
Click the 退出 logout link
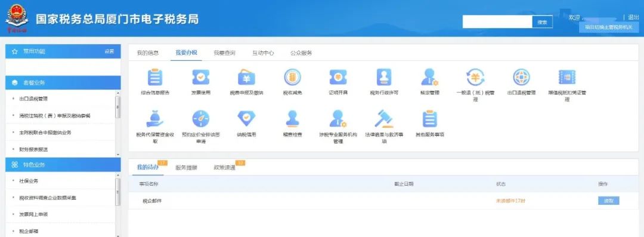[633, 17]
